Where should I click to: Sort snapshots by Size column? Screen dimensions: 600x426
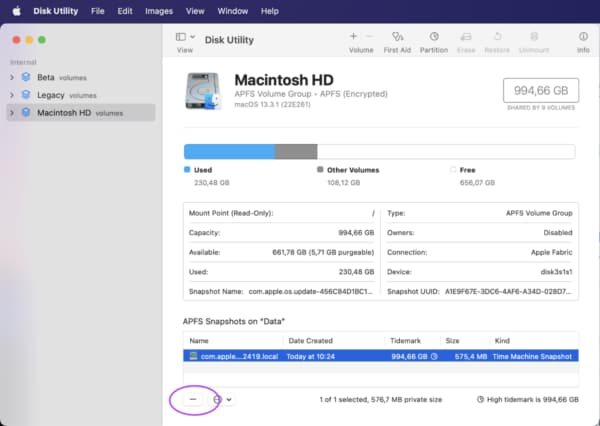452,341
